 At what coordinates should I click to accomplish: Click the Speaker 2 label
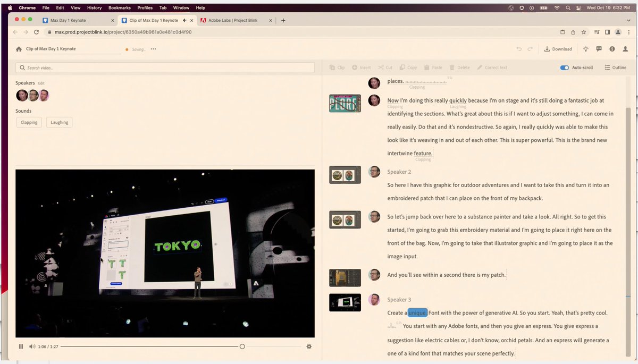(399, 172)
